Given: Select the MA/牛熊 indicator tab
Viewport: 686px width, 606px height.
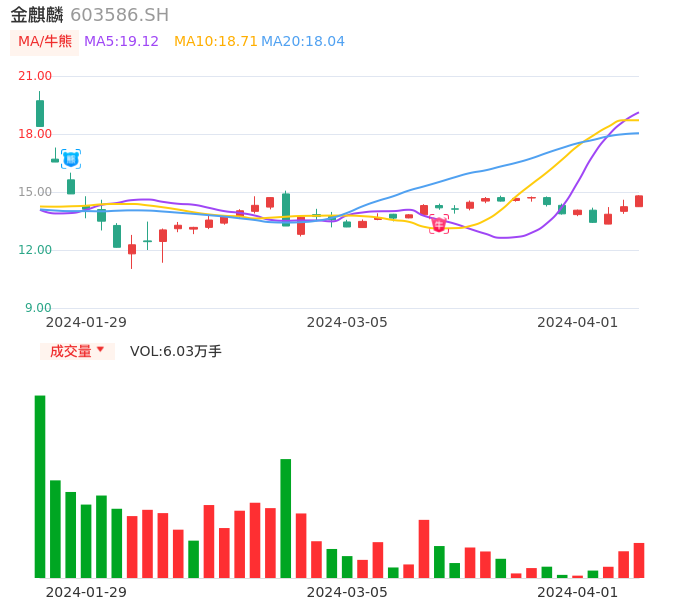Looking at the screenshot, I should [45, 42].
